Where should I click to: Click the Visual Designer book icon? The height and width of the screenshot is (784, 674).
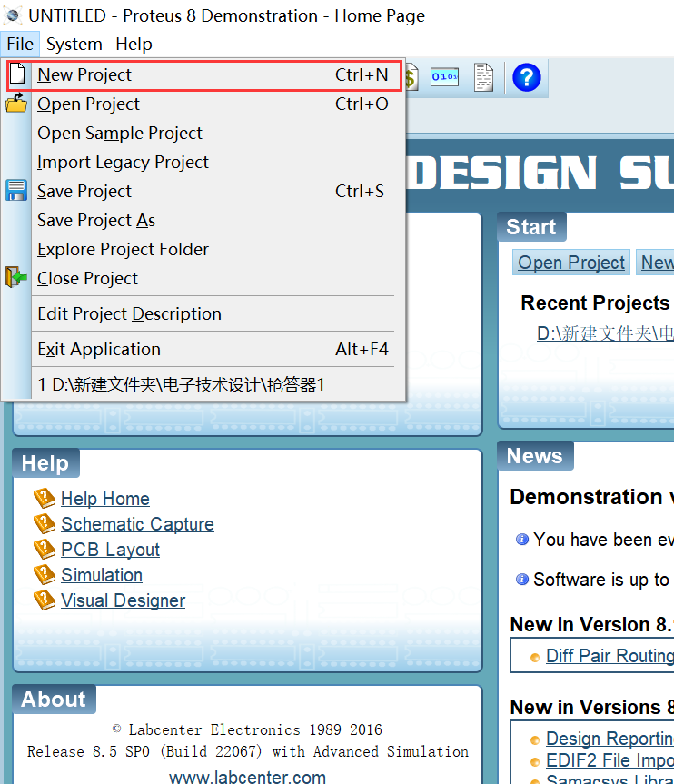[45, 600]
